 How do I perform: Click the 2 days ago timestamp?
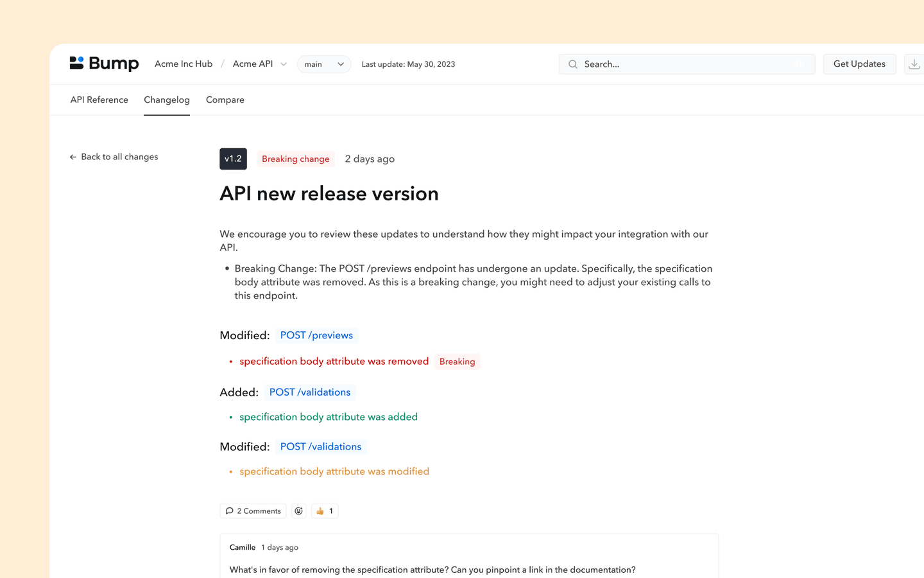pyautogui.click(x=370, y=159)
